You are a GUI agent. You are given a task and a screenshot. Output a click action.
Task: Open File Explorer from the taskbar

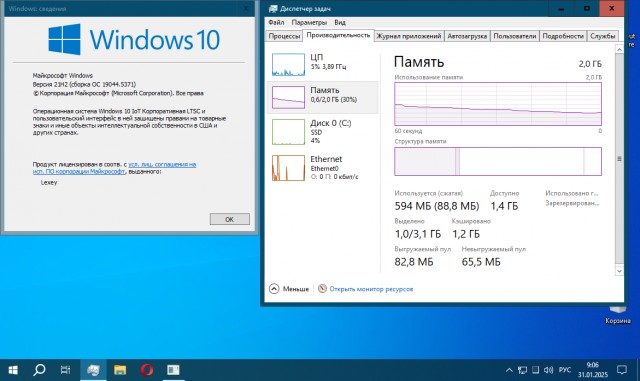[x=120, y=370]
